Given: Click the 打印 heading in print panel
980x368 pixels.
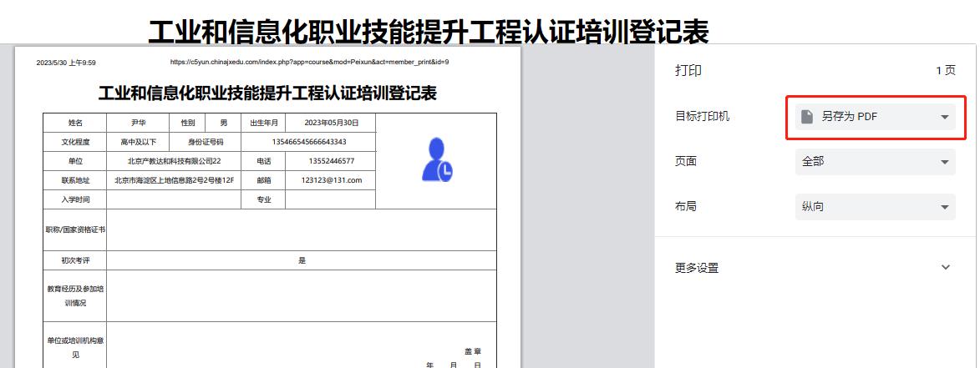Looking at the screenshot, I should (688, 70).
